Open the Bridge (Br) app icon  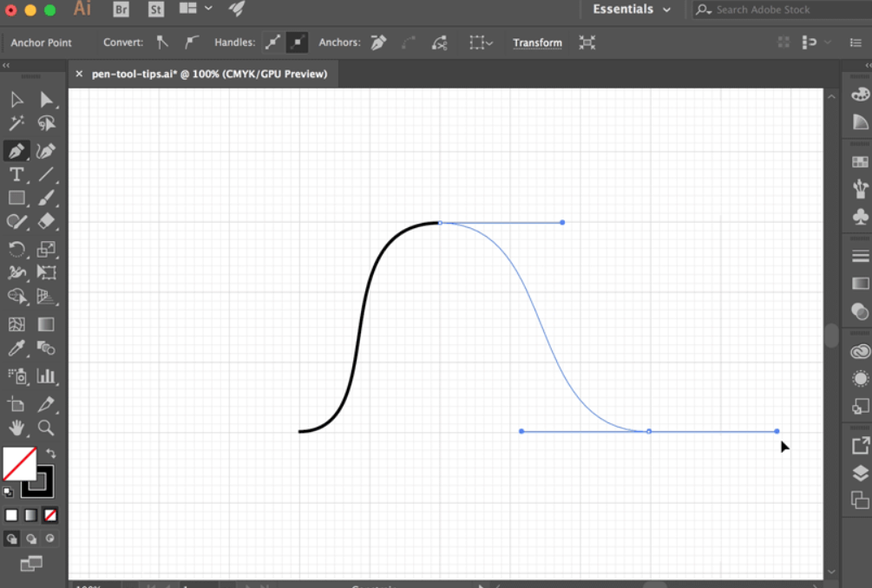[121, 10]
